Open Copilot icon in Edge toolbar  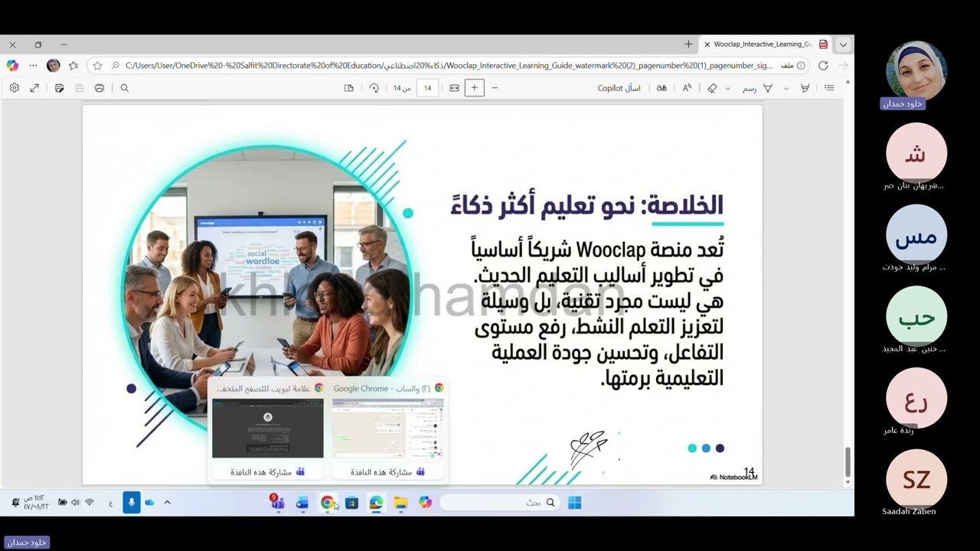12,66
